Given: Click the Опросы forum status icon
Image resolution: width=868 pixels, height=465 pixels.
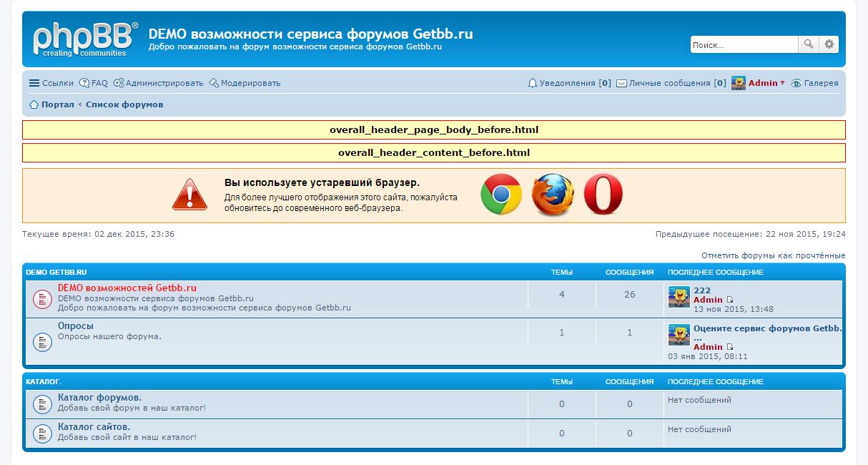Looking at the screenshot, I should (x=42, y=341).
